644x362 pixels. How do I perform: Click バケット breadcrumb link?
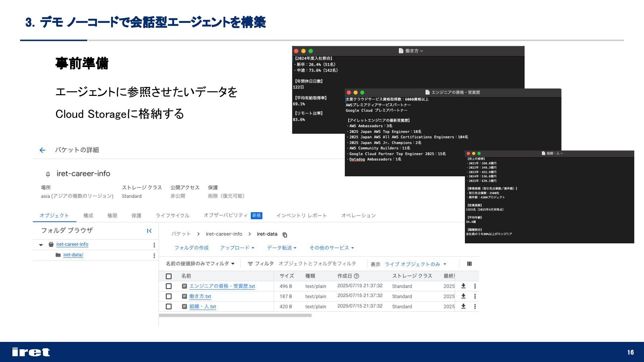[181, 234]
